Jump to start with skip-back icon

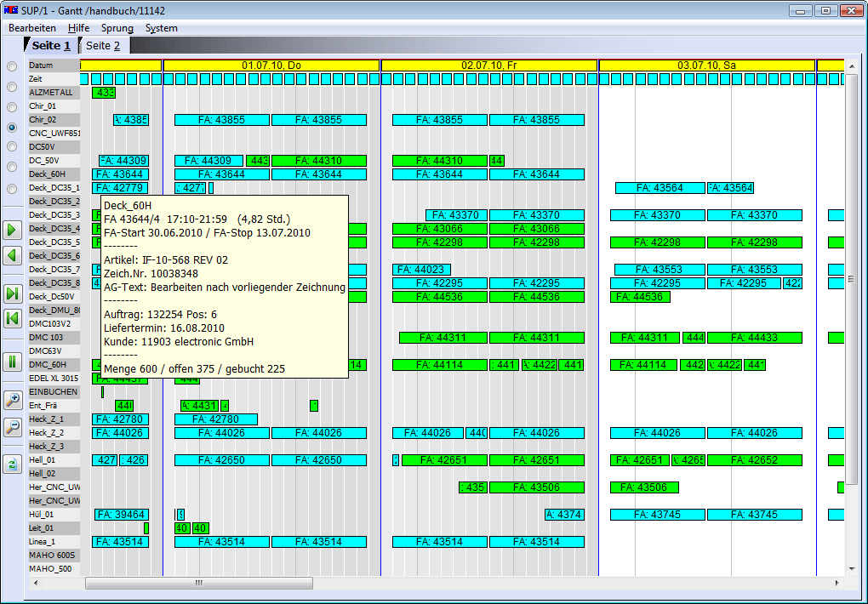tap(12, 318)
